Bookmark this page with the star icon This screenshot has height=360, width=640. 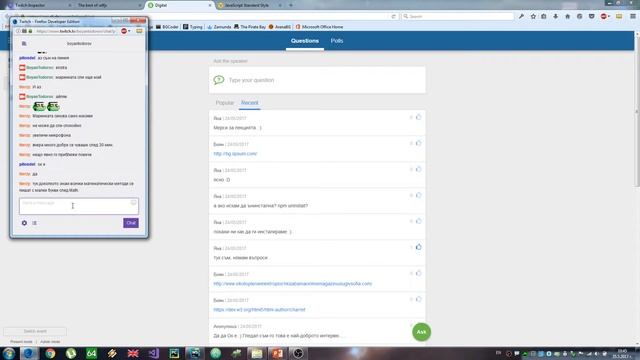(533, 16)
